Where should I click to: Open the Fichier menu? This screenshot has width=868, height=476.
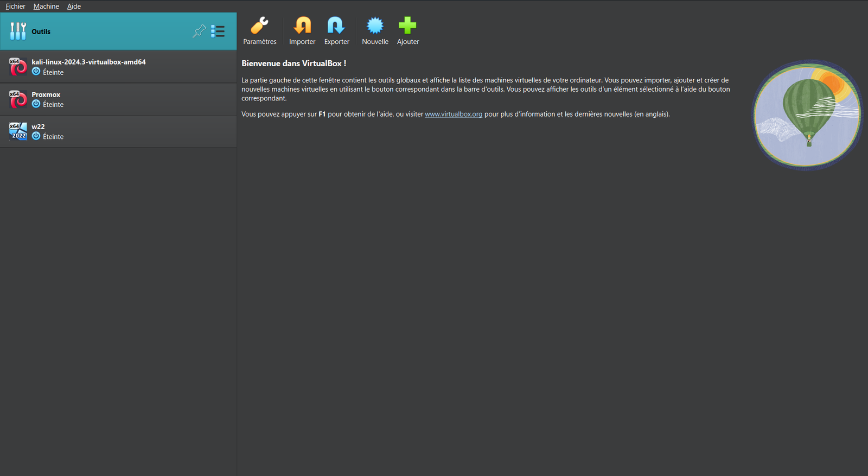click(15, 7)
